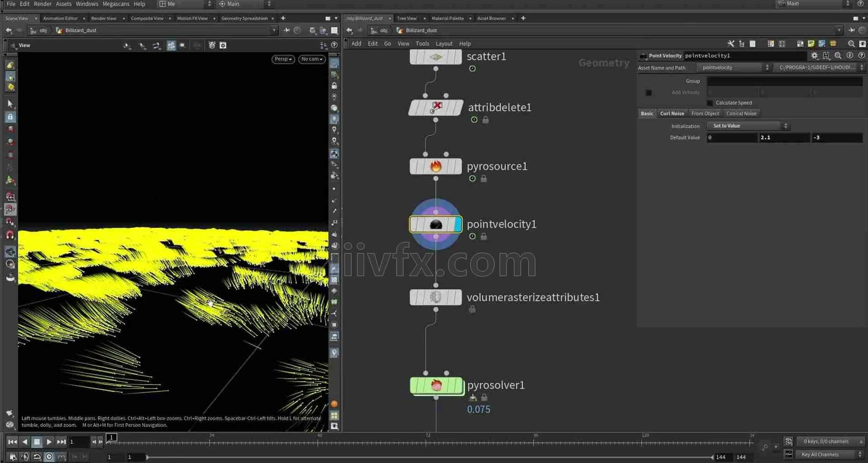This screenshot has width=868, height=463.
Task: Toggle lock icon under attribdelete1 node
Action: pos(486,120)
